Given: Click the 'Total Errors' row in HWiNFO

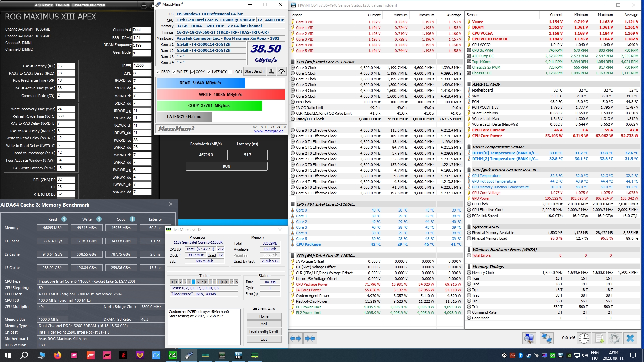Looking at the screenshot, I should pyautogui.click(x=553, y=255).
